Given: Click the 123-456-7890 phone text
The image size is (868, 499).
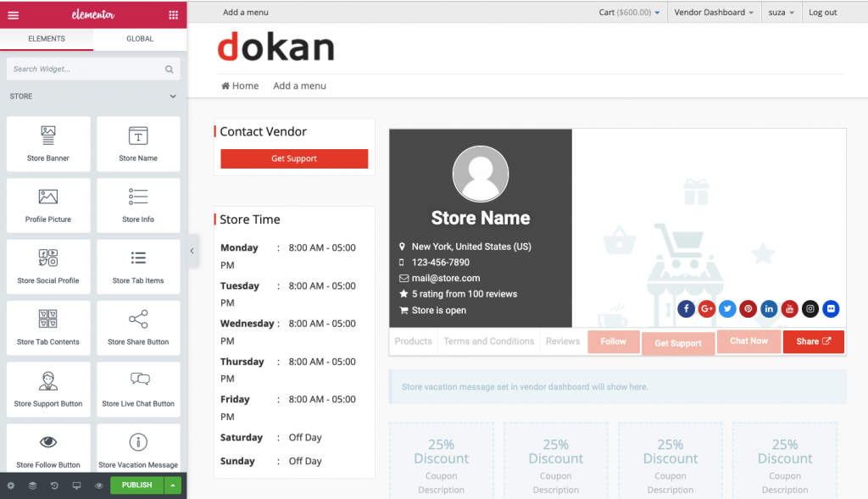Looking at the screenshot, I should coord(441,263).
